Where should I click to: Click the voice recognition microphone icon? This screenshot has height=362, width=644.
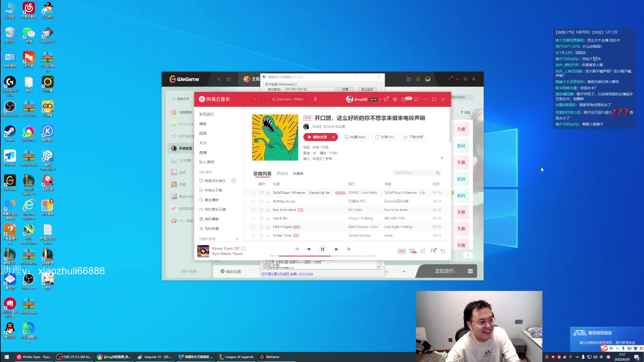pos(315,99)
